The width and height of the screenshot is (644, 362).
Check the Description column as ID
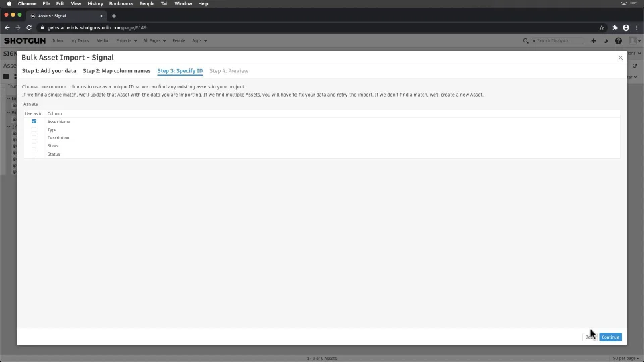coord(34,138)
